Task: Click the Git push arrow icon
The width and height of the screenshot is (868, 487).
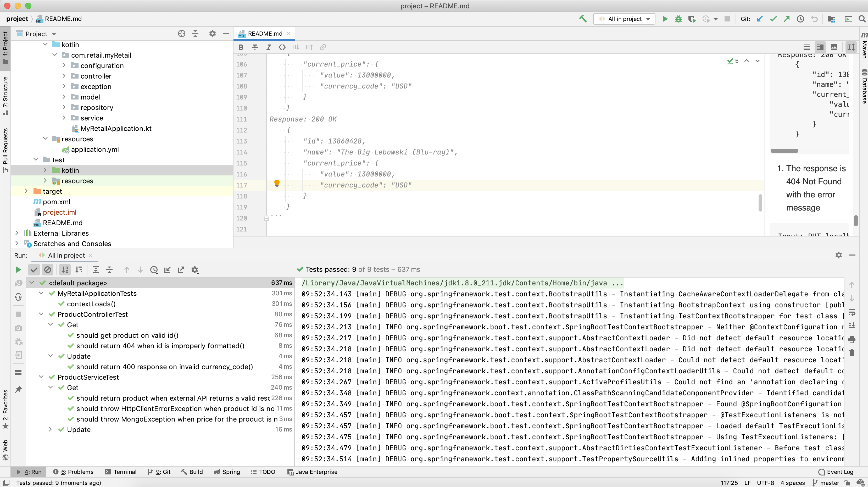Action: (x=787, y=19)
